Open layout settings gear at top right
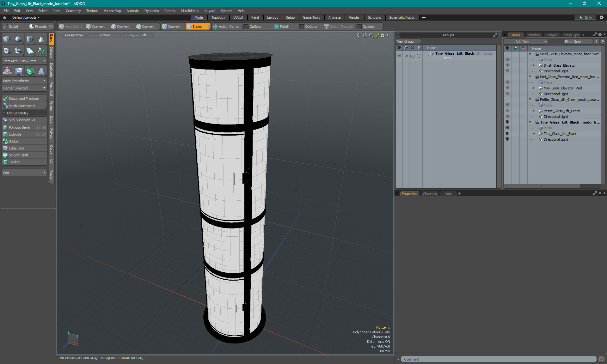Screen dimensions: 607x364 [602, 17]
